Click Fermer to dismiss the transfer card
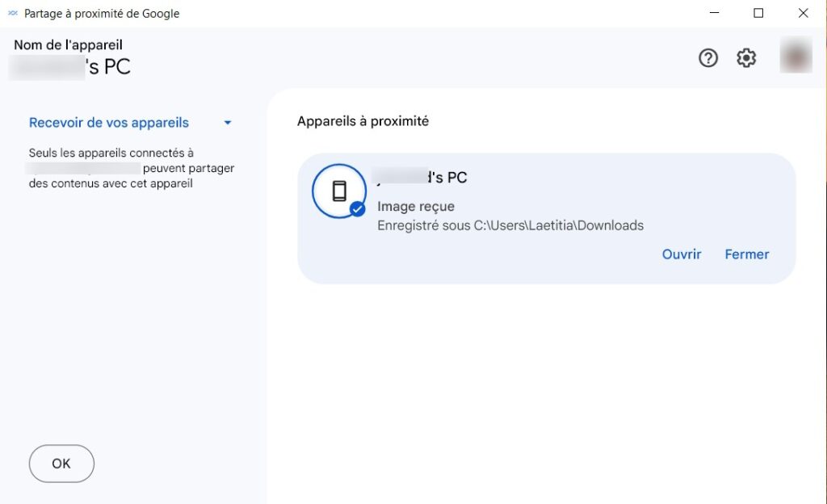 (x=747, y=254)
